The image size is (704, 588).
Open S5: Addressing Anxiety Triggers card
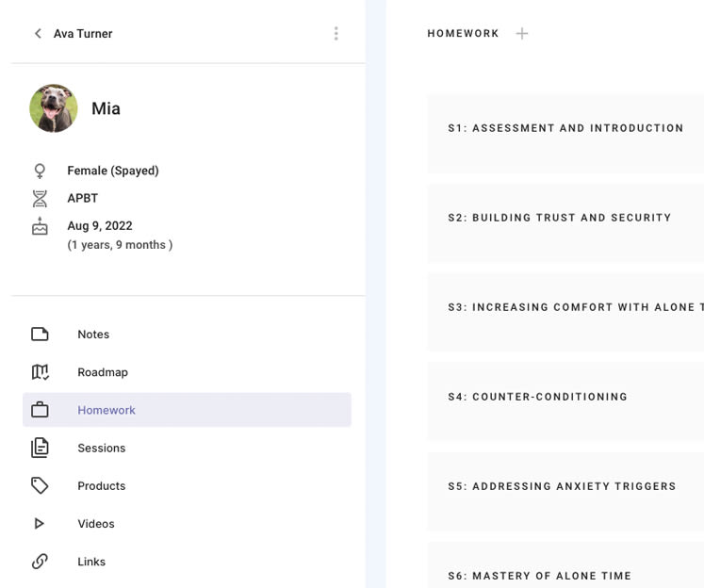tap(565, 492)
